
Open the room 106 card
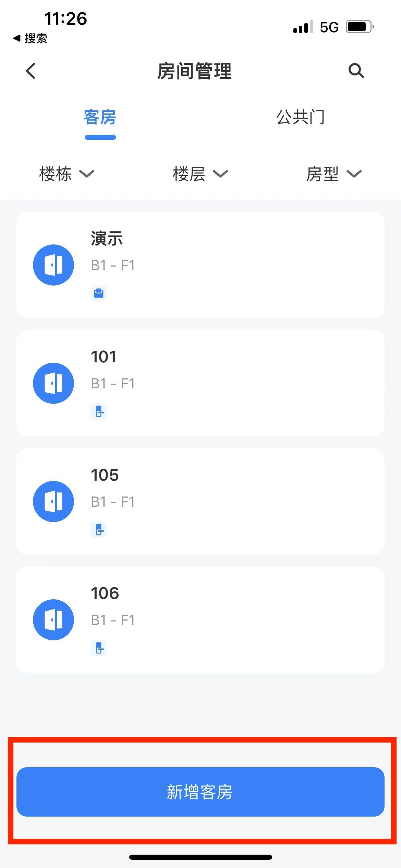pos(240,619)
